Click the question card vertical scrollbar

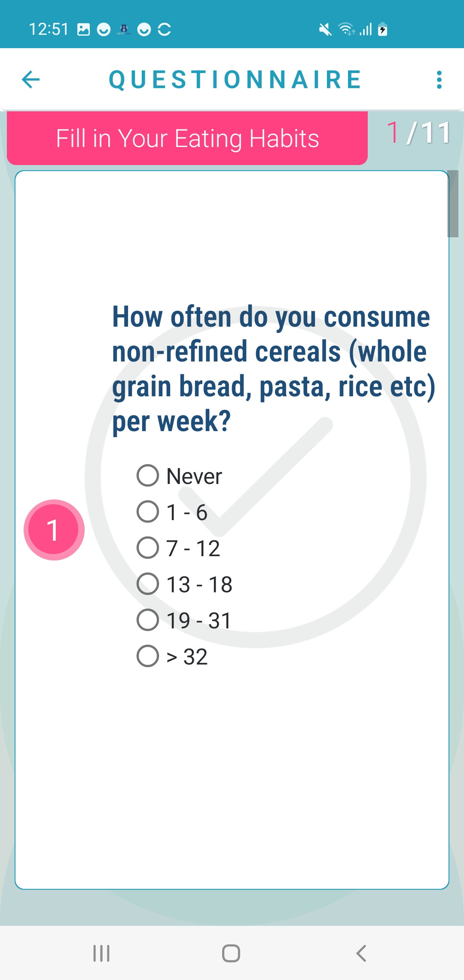(453, 204)
